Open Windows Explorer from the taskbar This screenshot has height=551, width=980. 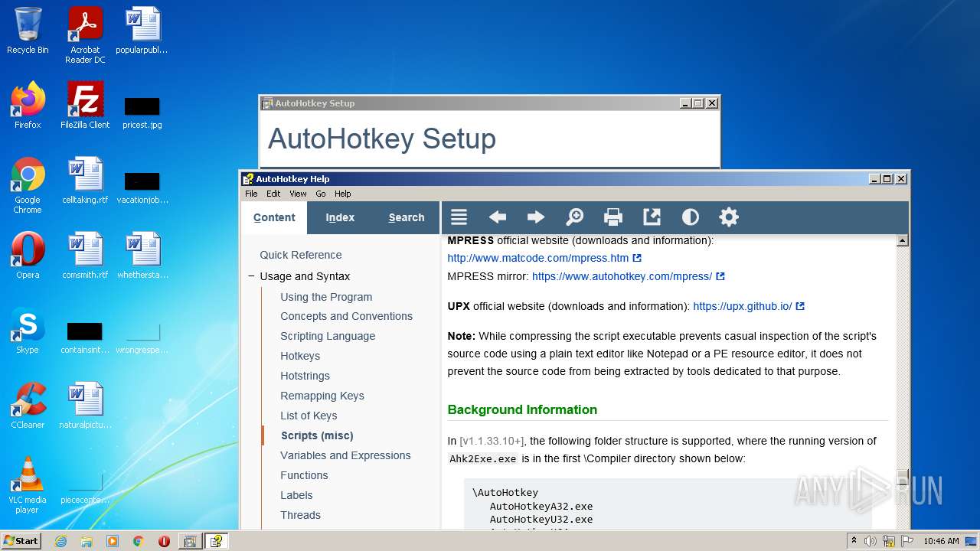pos(87,541)
